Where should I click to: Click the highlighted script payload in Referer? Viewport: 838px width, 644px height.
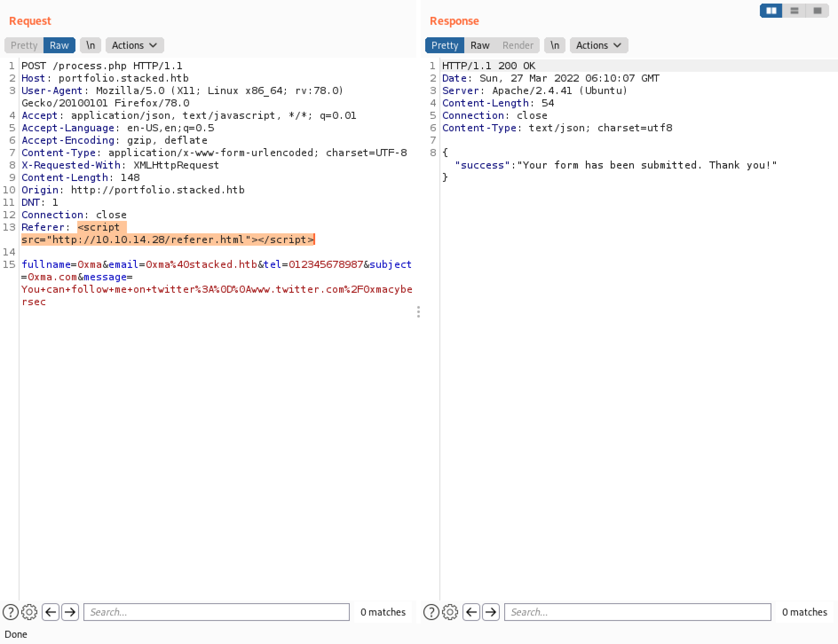(x=168, y=233)
